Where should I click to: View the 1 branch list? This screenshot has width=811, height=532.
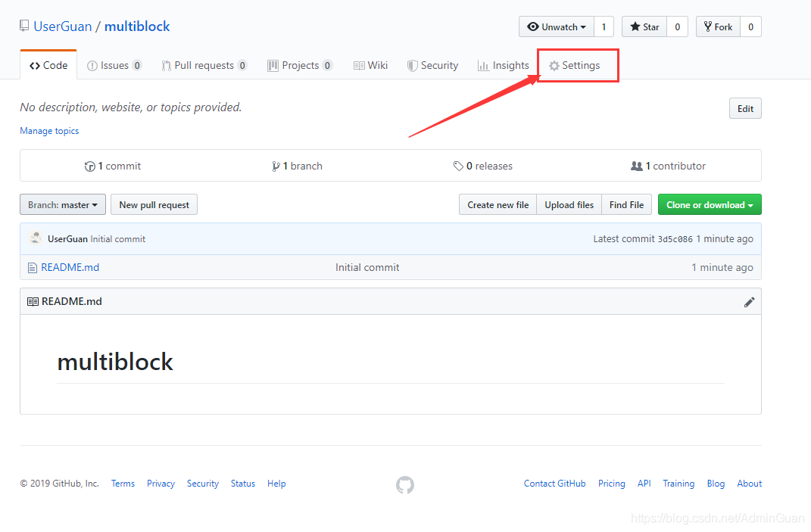[x=298, y=166]
